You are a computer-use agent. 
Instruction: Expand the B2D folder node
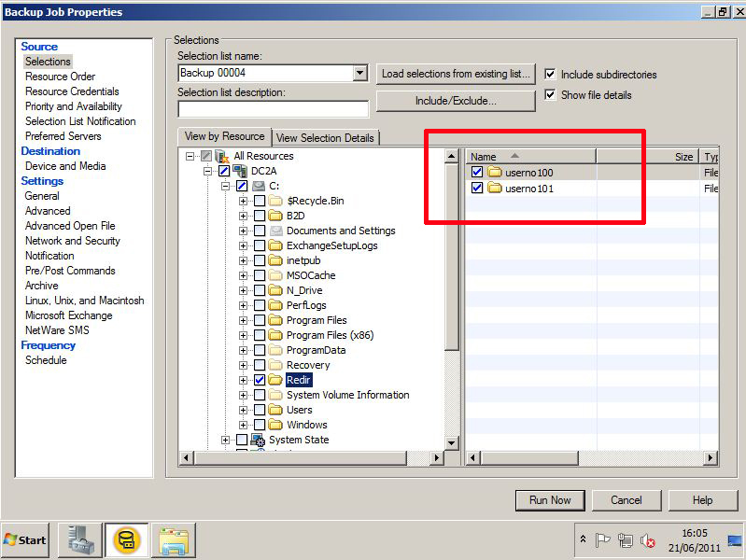coord(243,216)
